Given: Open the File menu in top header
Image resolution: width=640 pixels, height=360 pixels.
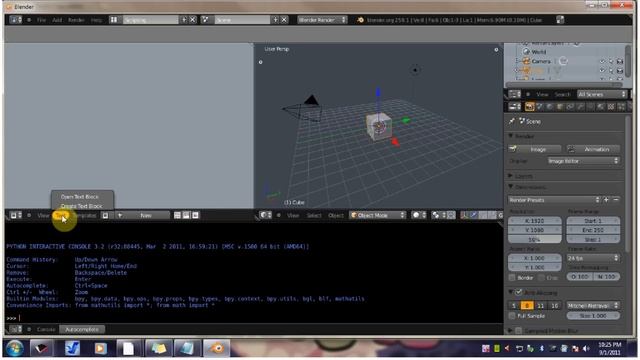Looking at the screenshot, I should tap(41, 20).
